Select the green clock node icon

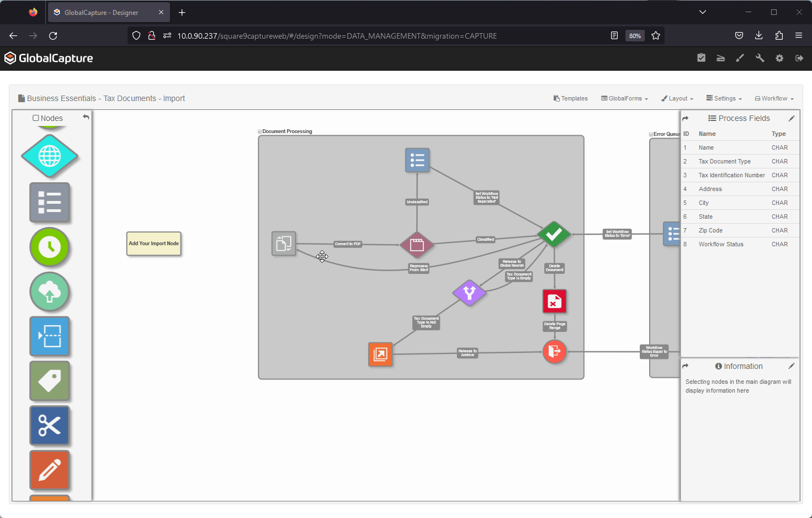(x=50, y=247)
